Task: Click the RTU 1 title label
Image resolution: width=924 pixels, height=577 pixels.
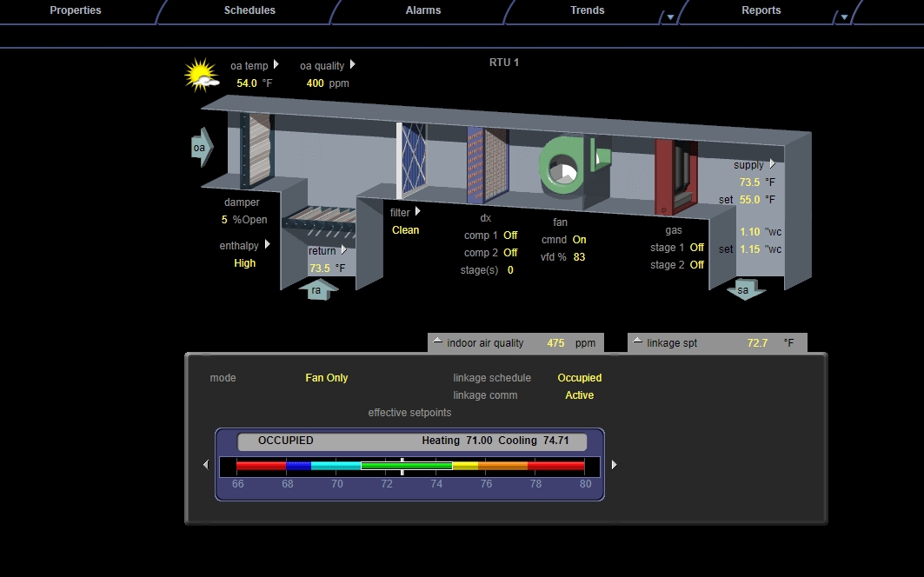Action: coord(504,63)
